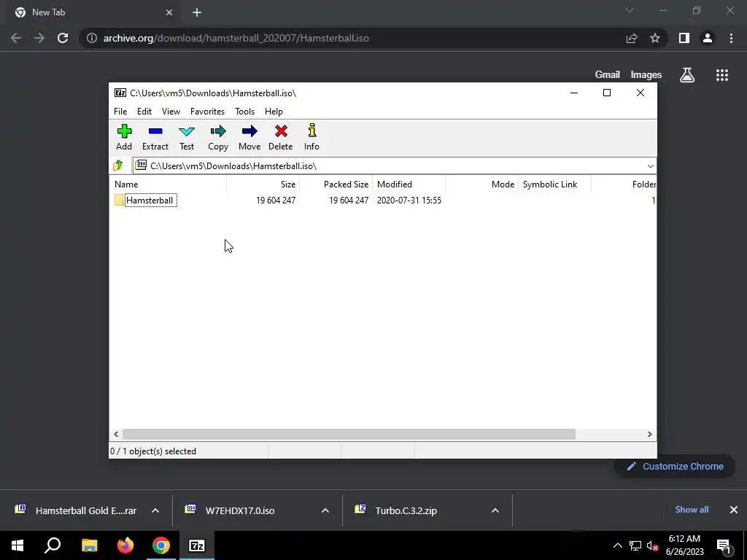
Task: Select the Move toolbar icon
Action: coord(249,138)
